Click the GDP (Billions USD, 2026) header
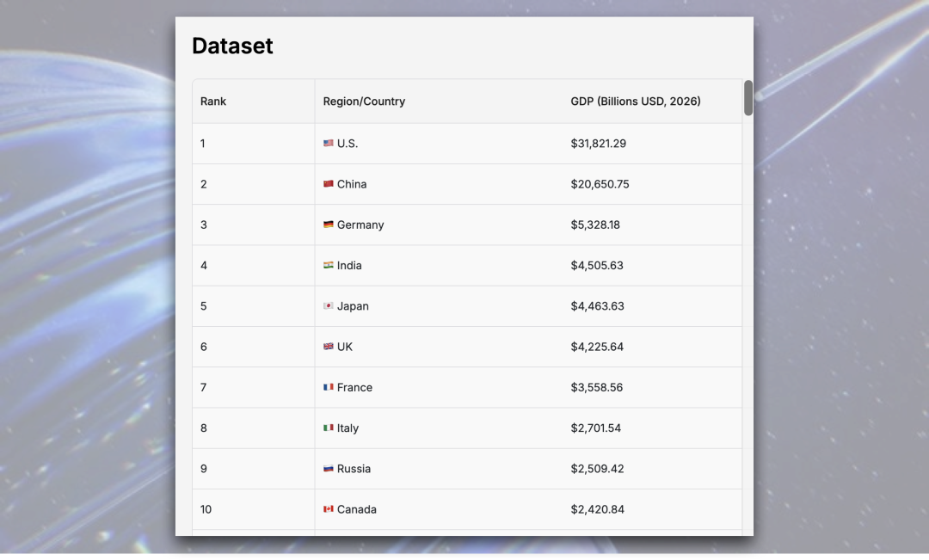 (x=634, y=101)
